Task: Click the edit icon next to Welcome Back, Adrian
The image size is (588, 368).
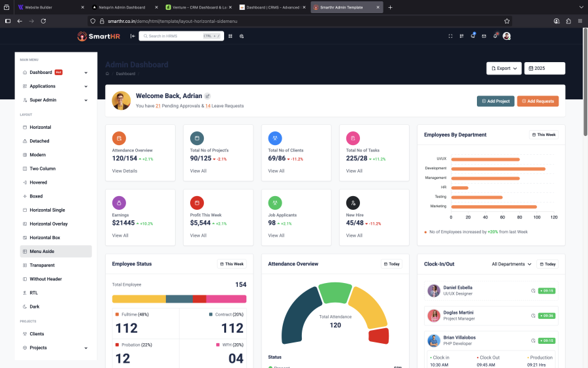Action: click(208, 96)
